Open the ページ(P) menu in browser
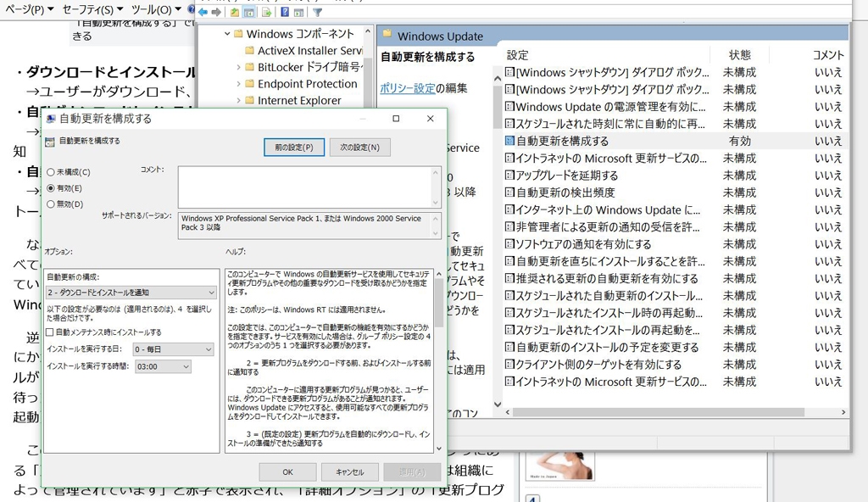 [30, 9]
